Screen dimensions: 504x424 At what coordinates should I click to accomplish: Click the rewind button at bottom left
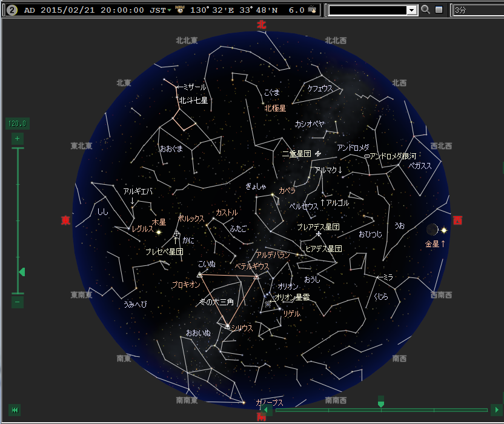15,410
